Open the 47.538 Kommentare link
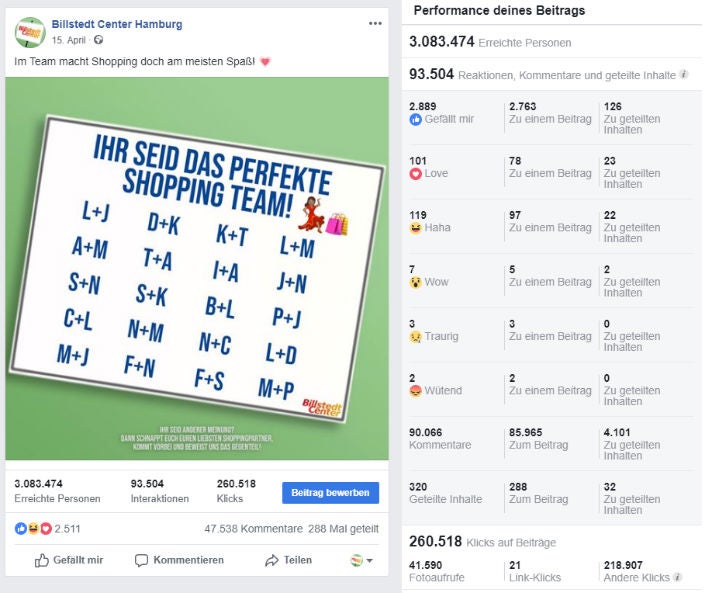The height and width of the screenshot is (593, 712). point(253,529)
